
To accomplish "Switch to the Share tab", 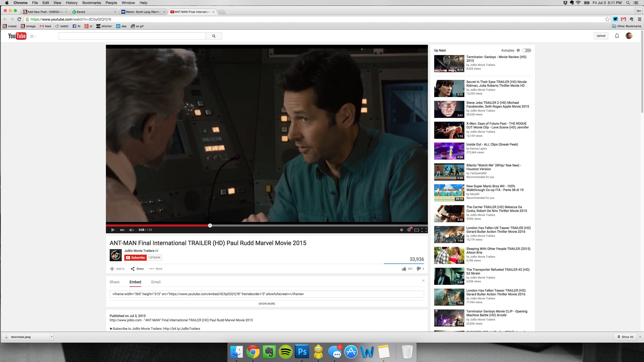I will pos(114,282).
